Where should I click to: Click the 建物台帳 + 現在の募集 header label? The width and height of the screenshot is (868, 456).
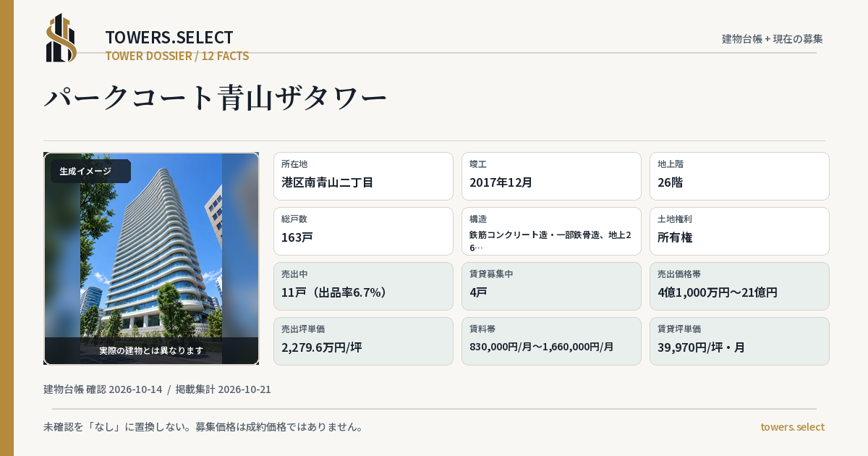point(773,38)
